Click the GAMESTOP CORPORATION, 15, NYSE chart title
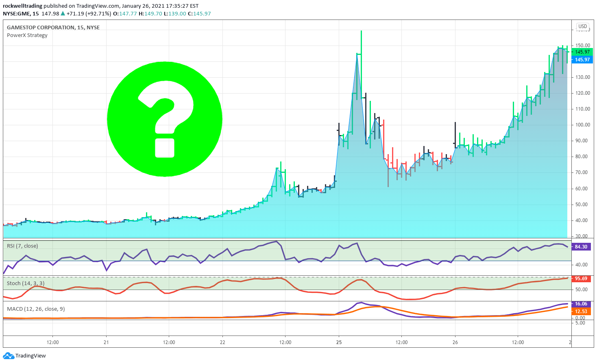Screen dimensions: 597x364 click(53, 28)
